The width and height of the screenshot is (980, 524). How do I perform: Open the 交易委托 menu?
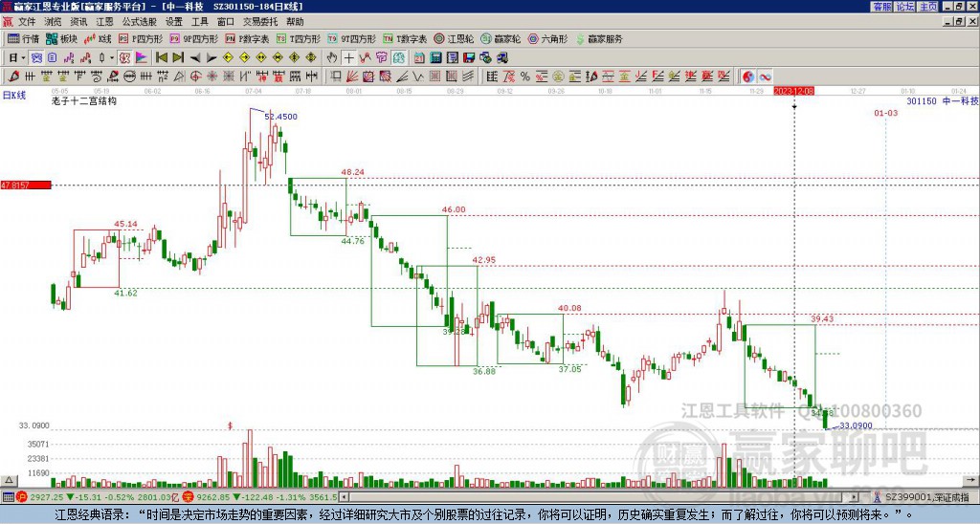pyautogui.click(x=260, y=22)
